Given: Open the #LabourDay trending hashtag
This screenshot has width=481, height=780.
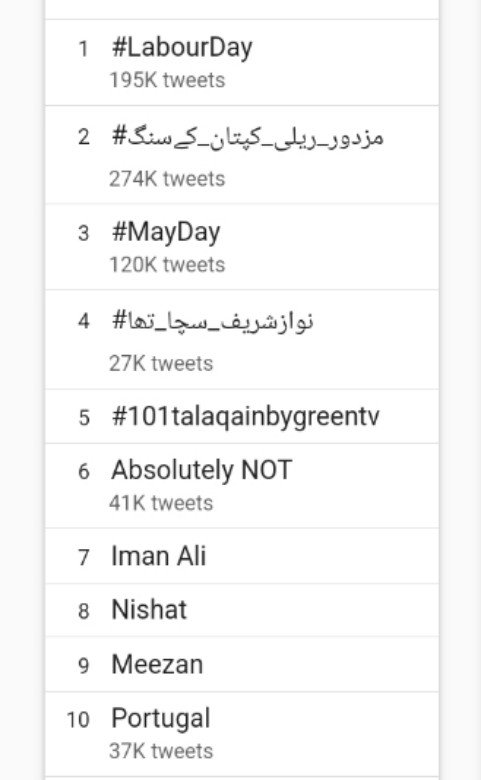Looking at the screenshot, I should point(242,63).
